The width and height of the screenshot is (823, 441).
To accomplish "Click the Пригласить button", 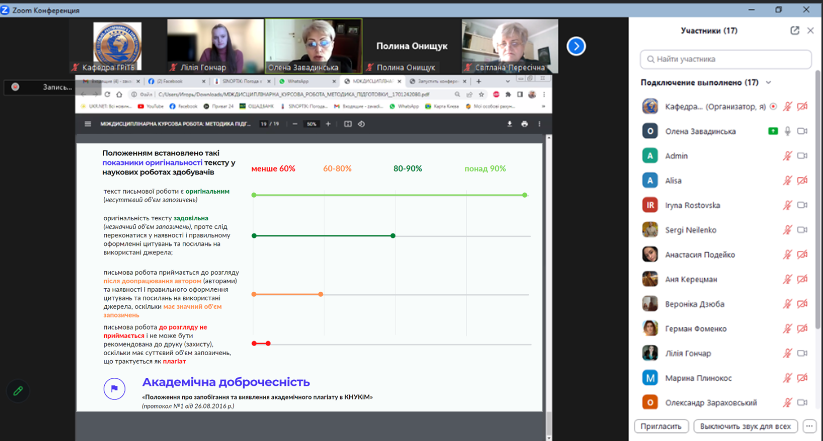I will 661,426.
